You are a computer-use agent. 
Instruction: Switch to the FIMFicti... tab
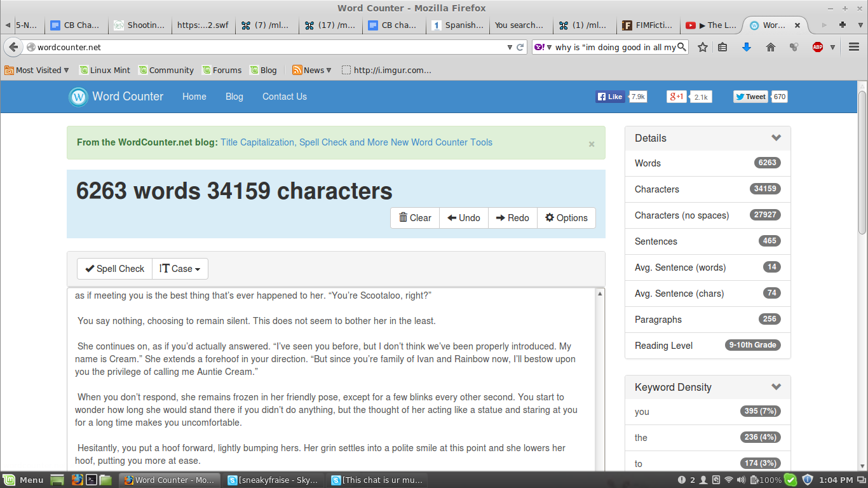pyautogui.click(x=648, y=25)
